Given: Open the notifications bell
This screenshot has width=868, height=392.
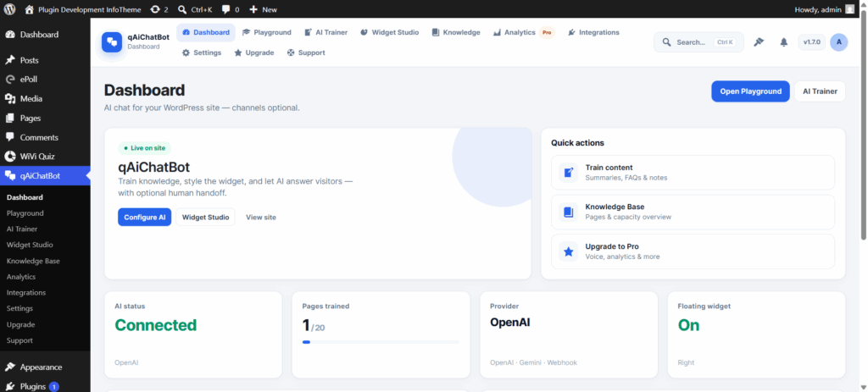Looking at the screenshot, I should pos(784,42).
